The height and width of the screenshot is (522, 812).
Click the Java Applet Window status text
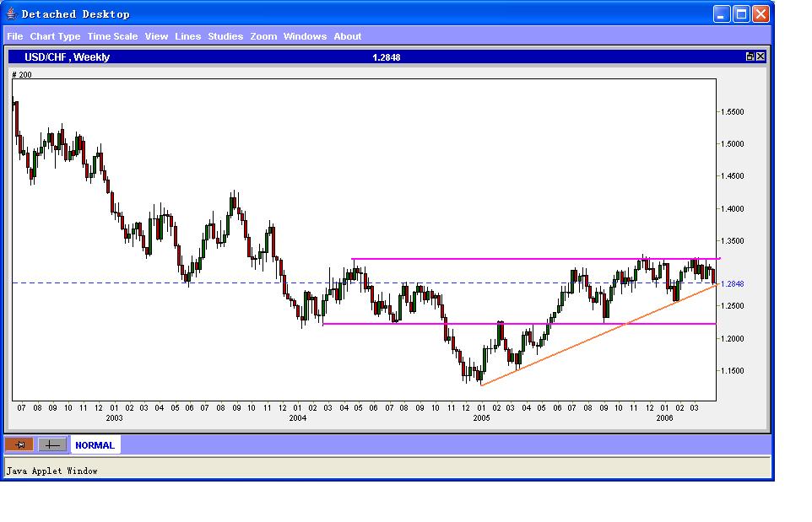coord(51,471)
